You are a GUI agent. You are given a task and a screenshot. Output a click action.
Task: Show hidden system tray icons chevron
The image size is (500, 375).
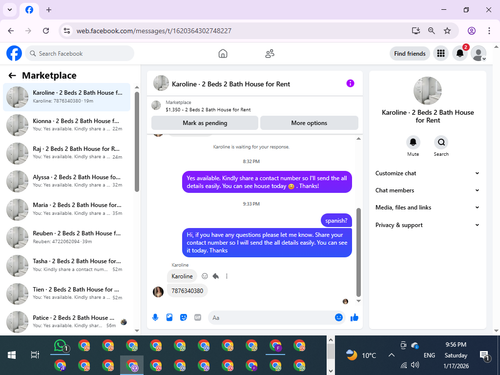(x=392, y=355)
